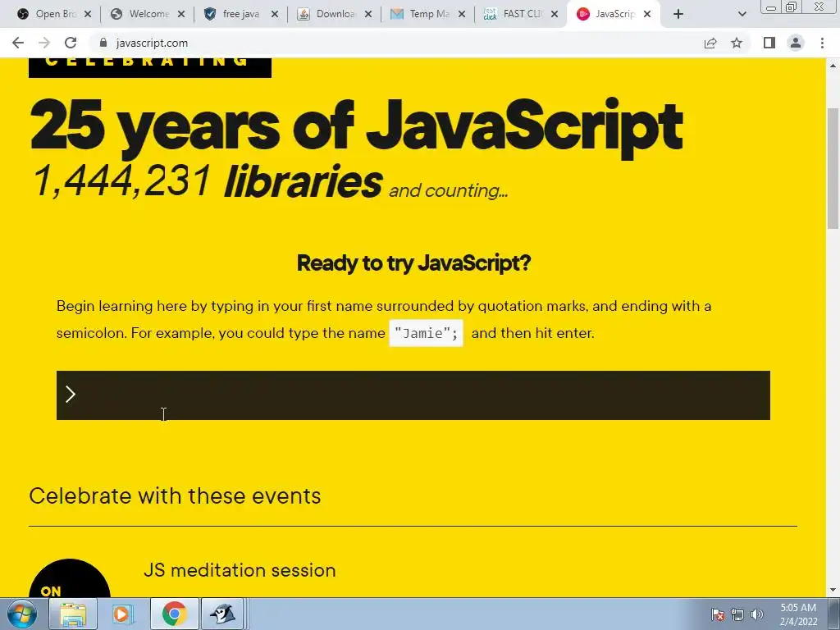
Task: Click the Chrome taskbar icon
Action: [174, 614]
